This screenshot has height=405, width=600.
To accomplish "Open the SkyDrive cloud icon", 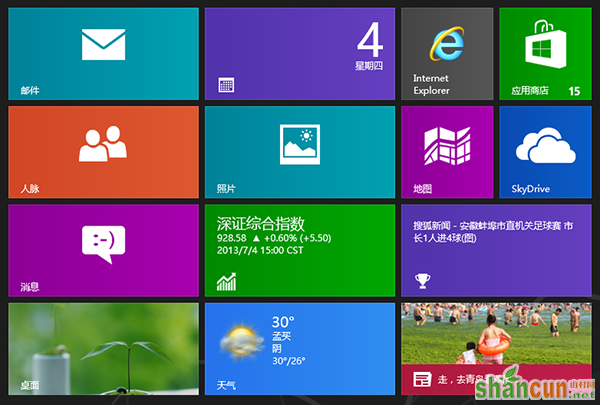I will [x=546, y=145].
